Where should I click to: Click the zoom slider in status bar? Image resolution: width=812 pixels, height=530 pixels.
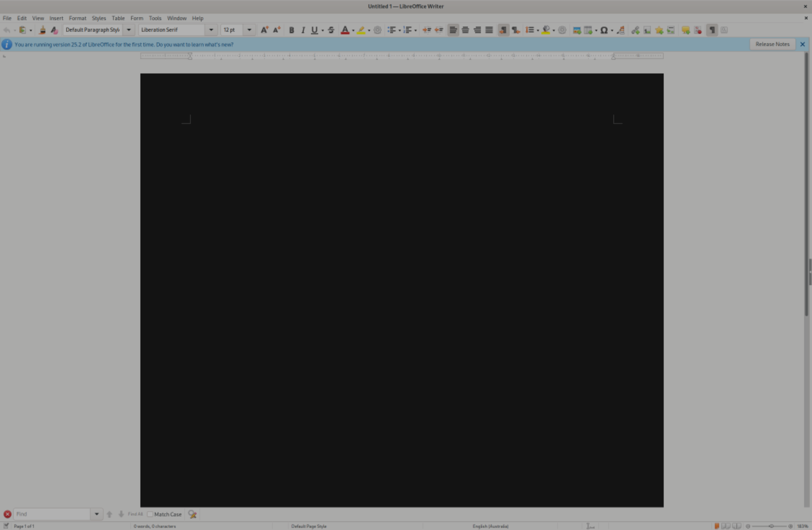(771, 526)
